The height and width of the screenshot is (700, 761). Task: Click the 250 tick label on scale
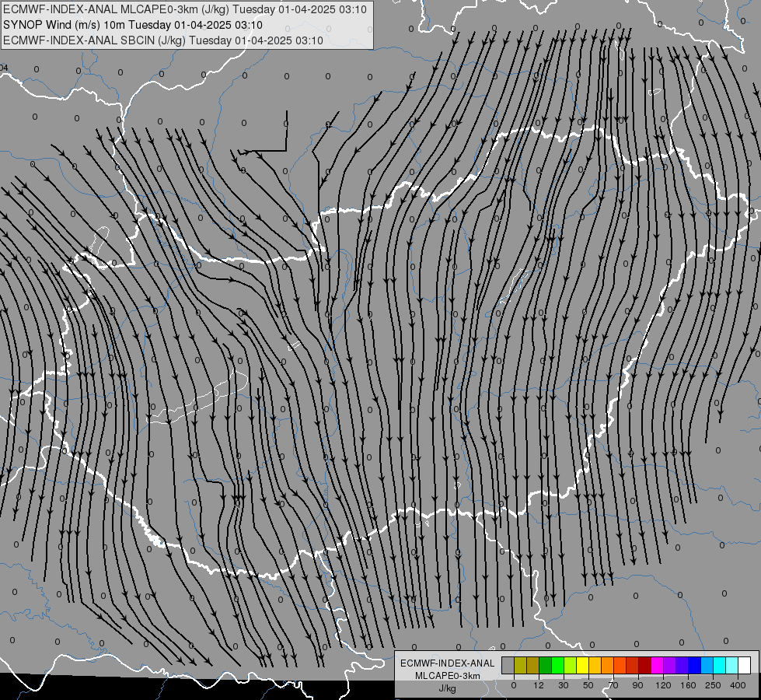click(713, 685)
